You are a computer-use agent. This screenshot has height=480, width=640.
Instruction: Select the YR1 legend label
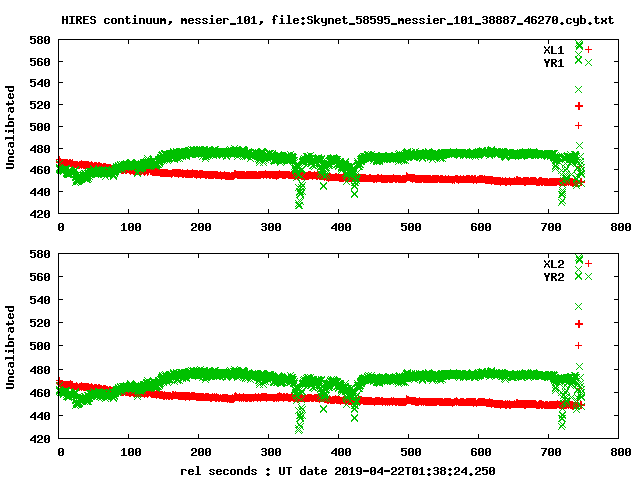(553, 63)
